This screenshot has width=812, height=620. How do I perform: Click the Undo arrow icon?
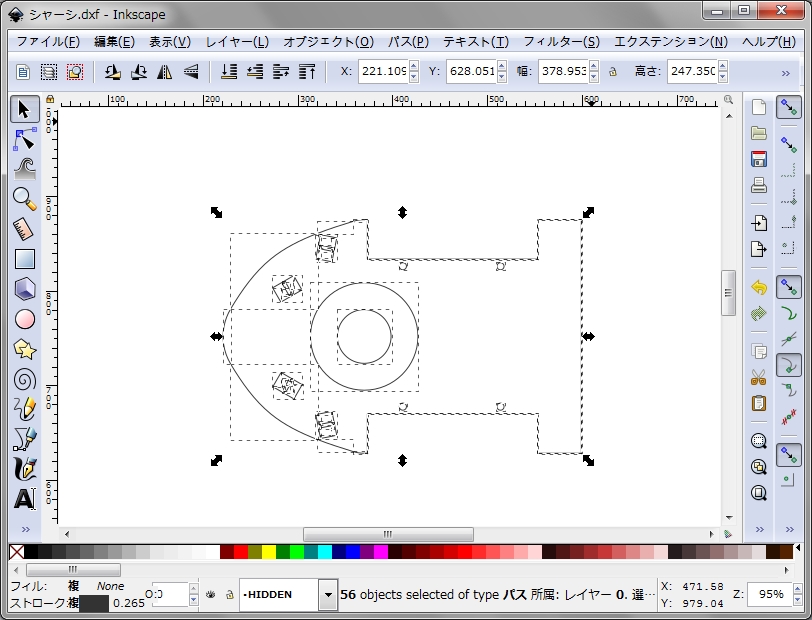tap(759, 287)
